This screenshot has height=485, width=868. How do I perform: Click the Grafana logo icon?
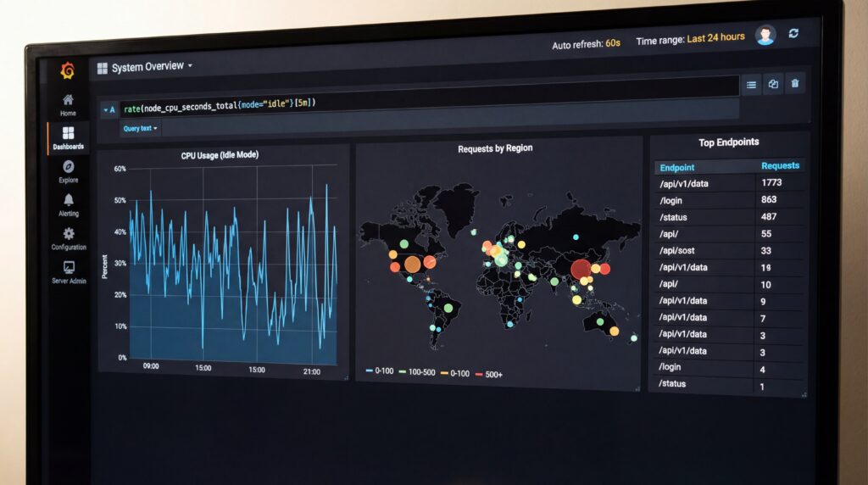pos(68,71)
